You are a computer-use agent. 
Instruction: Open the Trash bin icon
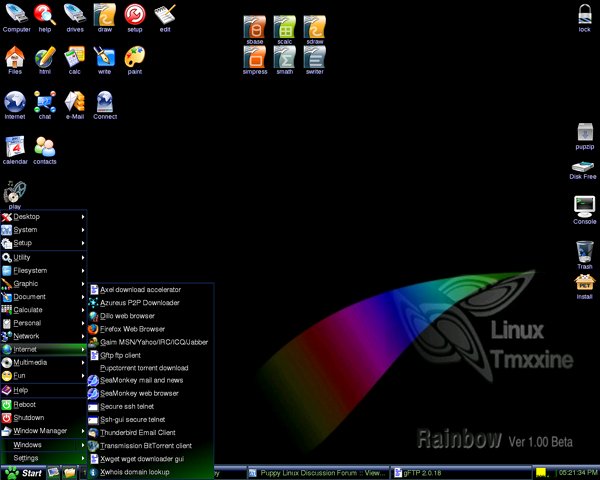tap(585, 255)
